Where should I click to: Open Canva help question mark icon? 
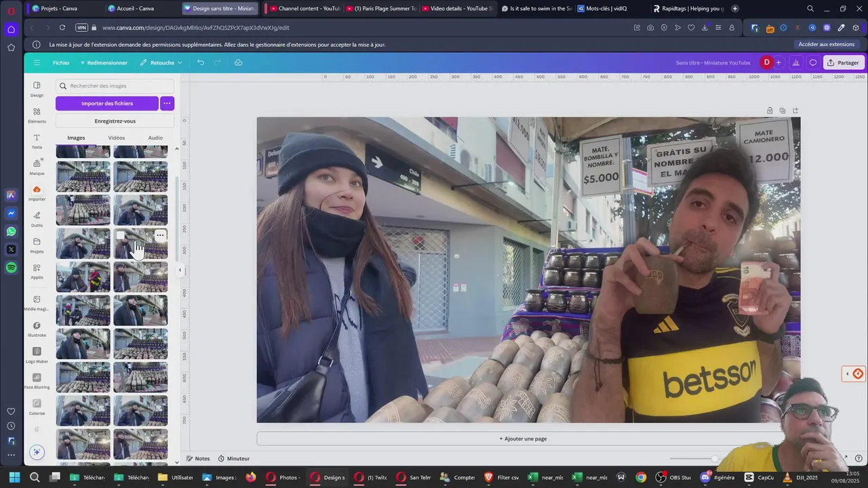coord(859,458)
